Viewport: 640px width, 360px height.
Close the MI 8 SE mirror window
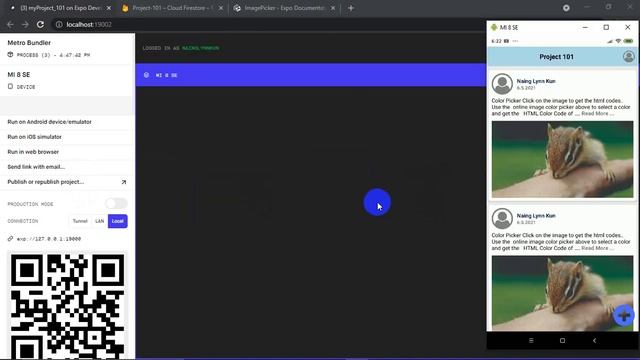coord(628,27)
